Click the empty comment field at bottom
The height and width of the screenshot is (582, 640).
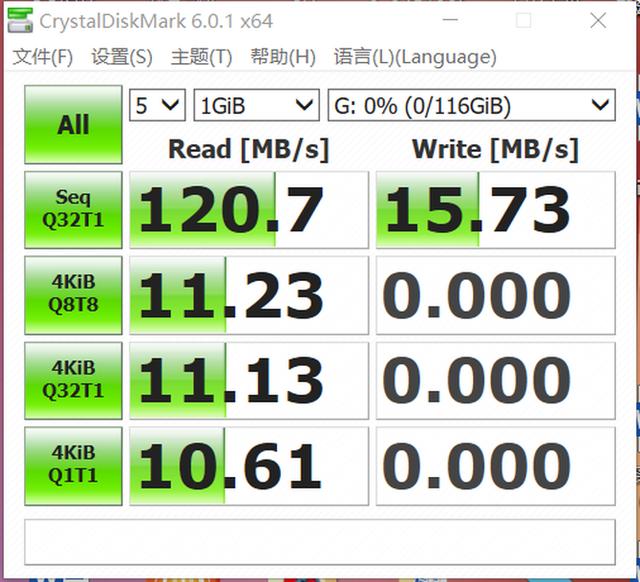[320, 541]
